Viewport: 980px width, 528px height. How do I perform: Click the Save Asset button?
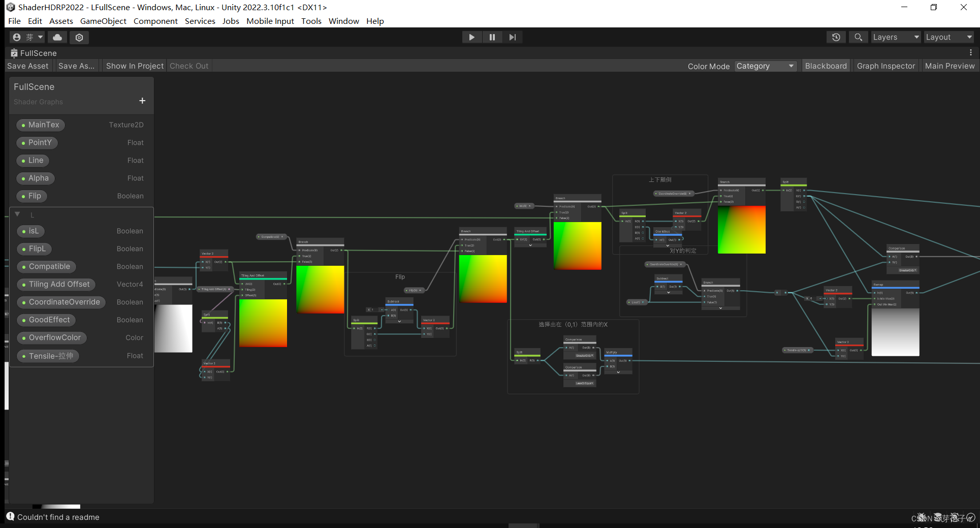27,66
